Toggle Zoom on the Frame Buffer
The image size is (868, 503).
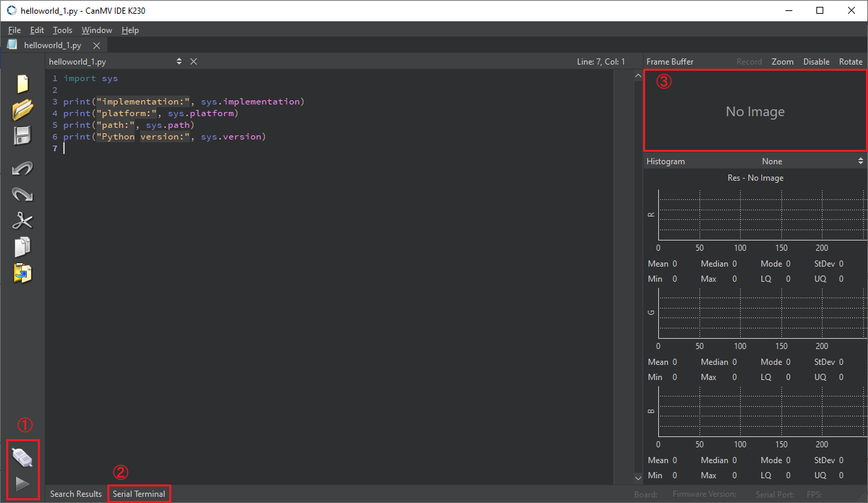pos(783,62)
